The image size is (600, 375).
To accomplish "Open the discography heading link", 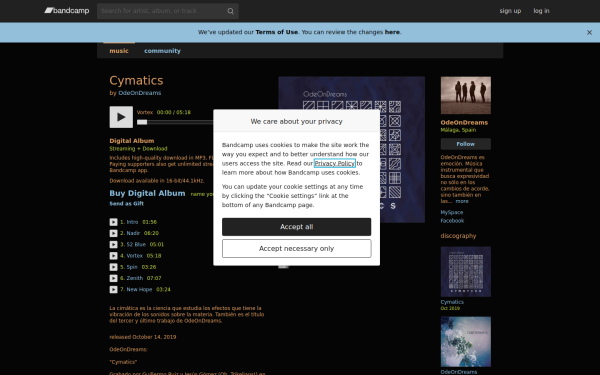I will click(x=458, y=236).
